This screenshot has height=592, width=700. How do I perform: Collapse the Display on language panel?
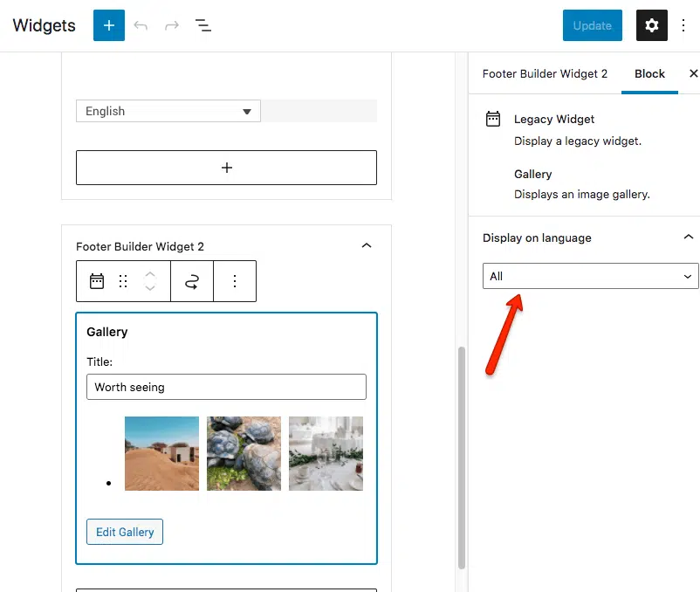(x=688, y=237)
